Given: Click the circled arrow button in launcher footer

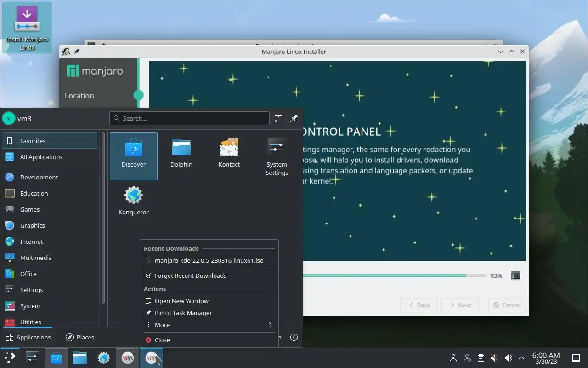Looking at the screenshot, I should click(x=294, y=337).
